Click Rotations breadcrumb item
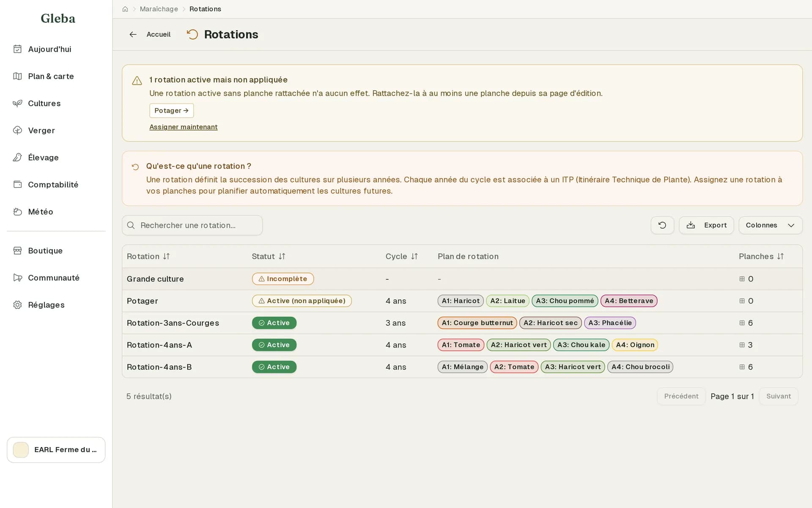Viewport: 812px width, 508px height. click(205, 9)
